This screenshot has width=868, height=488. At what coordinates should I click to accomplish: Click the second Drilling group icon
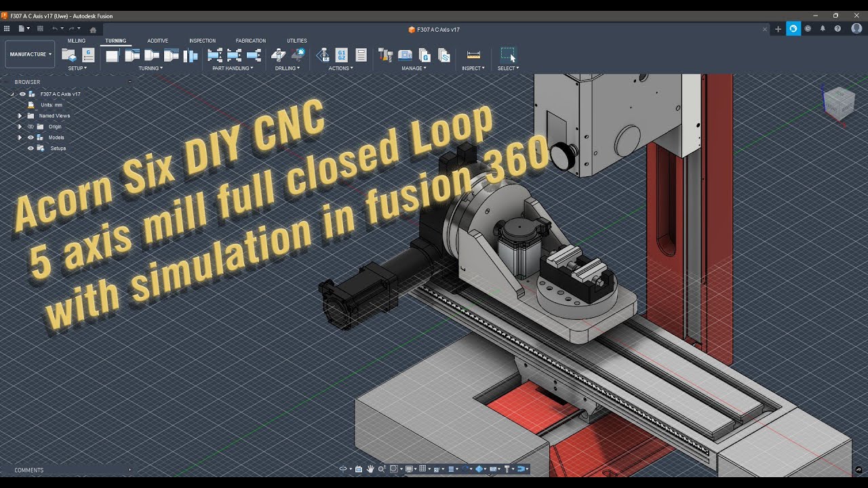[x=298, y=56]
